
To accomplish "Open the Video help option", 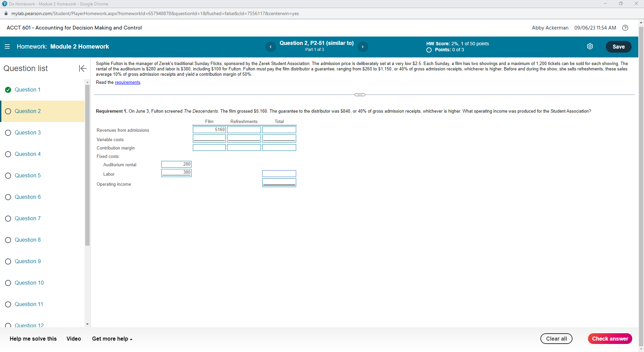I will (74, 339).
